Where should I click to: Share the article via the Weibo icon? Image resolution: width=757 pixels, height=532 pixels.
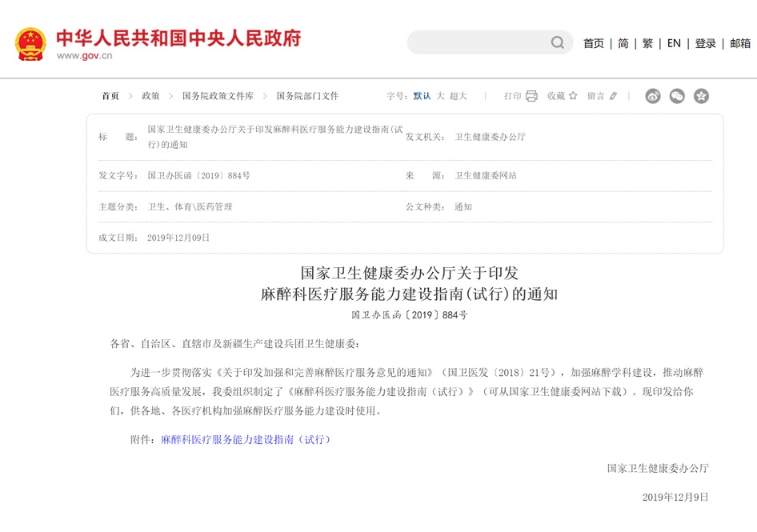[x=653, y=95]
